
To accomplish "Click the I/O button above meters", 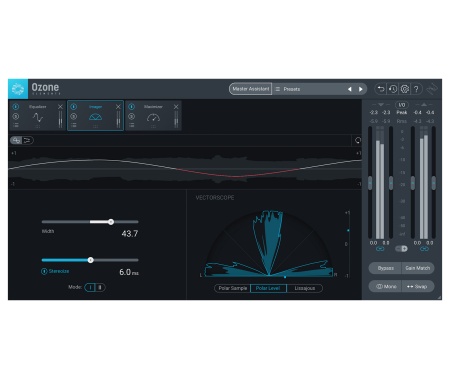I will (402, 105).
